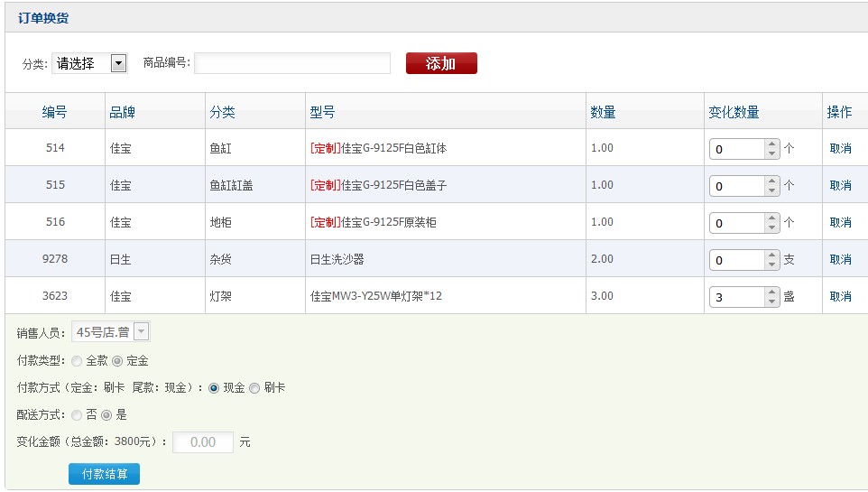Decrease change quantity for item 515
Viewport: 868px width, 492px height.
pyautogui.click(x=771, y=190)
